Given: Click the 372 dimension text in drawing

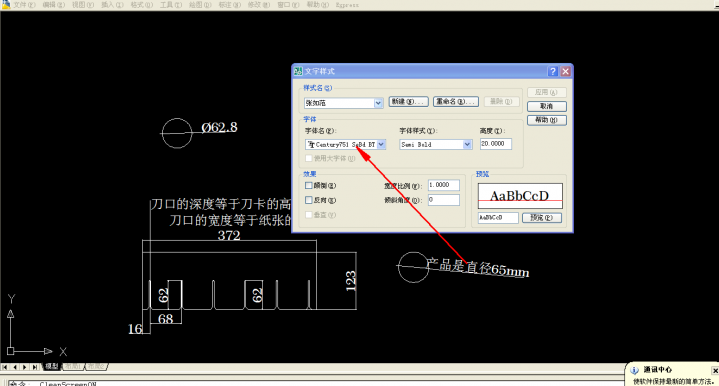Looking at the screenshot, I should 229,236.
